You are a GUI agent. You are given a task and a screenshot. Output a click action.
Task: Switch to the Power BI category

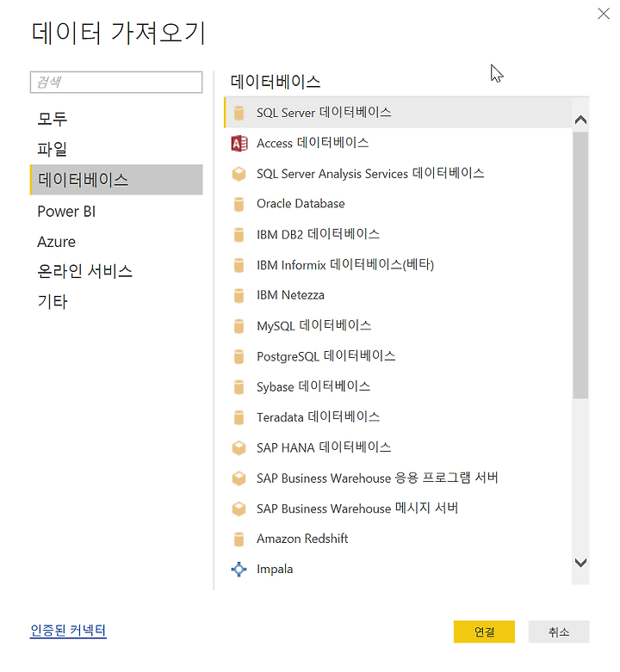tap(116, 212)
